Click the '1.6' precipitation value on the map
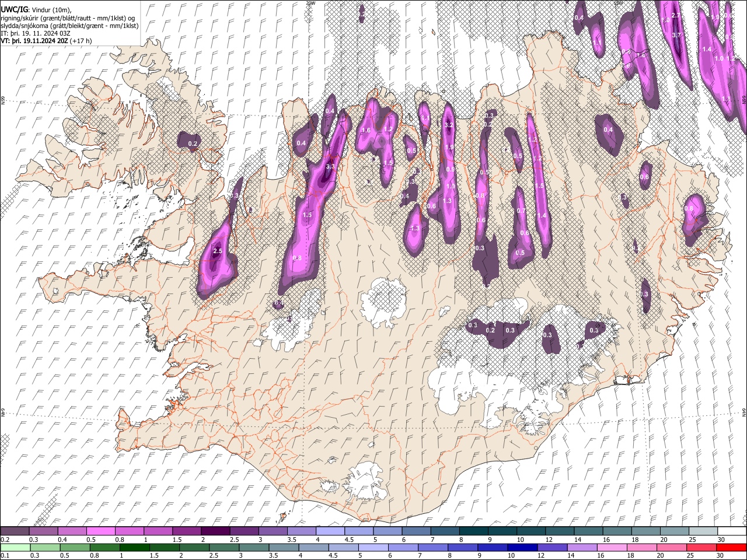 pos(366,130)
